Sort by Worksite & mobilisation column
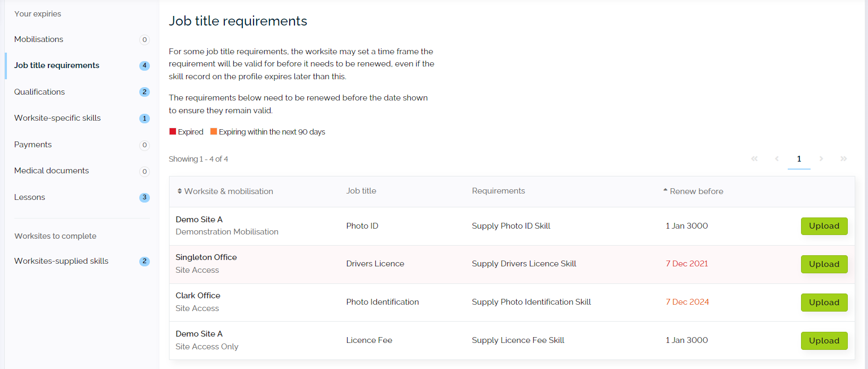 (x=225, y=191)
